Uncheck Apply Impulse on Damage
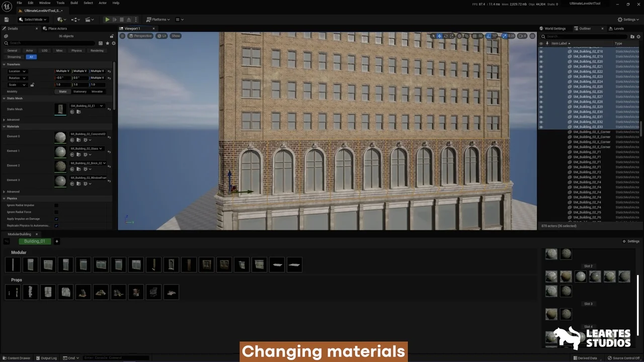Screen dimensions: 644x362 [x=56, y=219]
